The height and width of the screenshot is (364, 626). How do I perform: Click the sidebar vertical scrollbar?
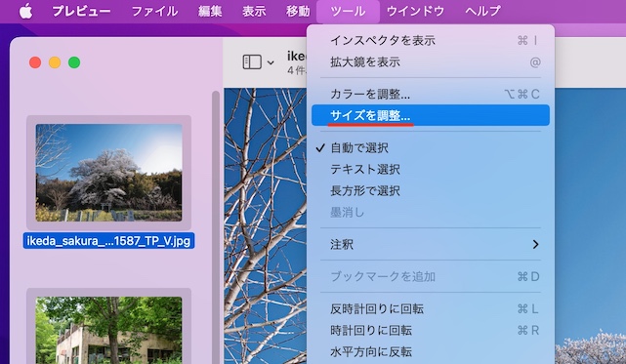tap(216, 227)
